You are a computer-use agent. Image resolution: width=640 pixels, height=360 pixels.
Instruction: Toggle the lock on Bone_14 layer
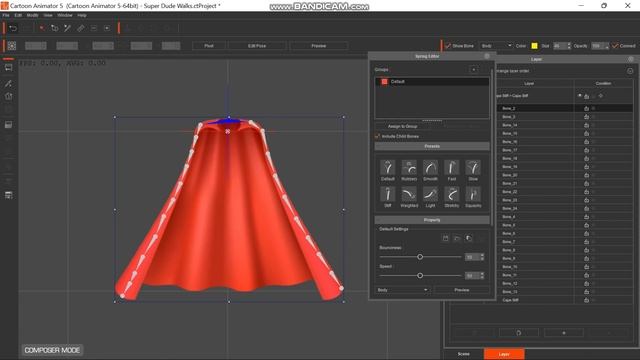click(x=586, y=125)
